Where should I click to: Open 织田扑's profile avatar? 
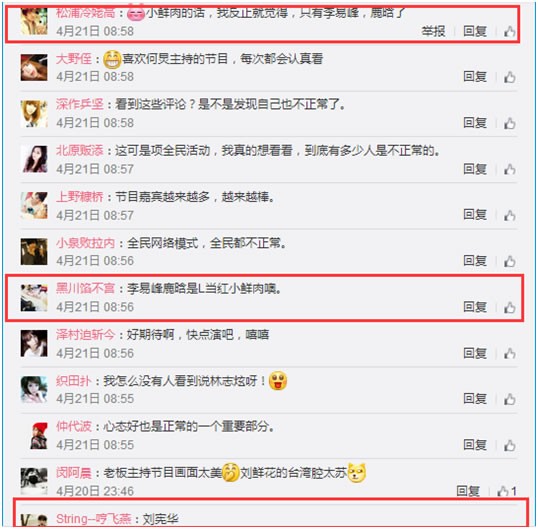click(x=34, y=390)
